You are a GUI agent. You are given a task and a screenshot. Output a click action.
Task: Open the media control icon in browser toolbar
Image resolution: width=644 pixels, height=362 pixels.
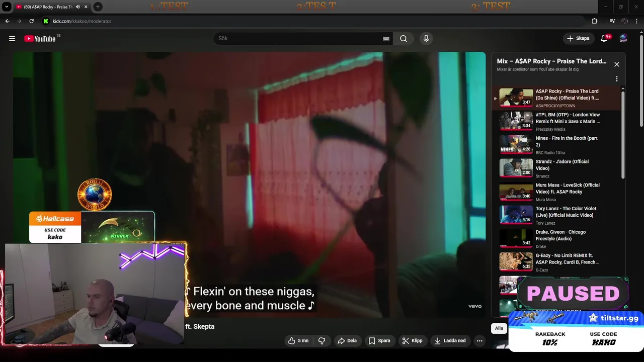[x=612, y=21]
